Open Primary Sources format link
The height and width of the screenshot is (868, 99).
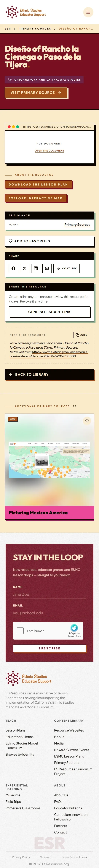click(x=77, y=224)
